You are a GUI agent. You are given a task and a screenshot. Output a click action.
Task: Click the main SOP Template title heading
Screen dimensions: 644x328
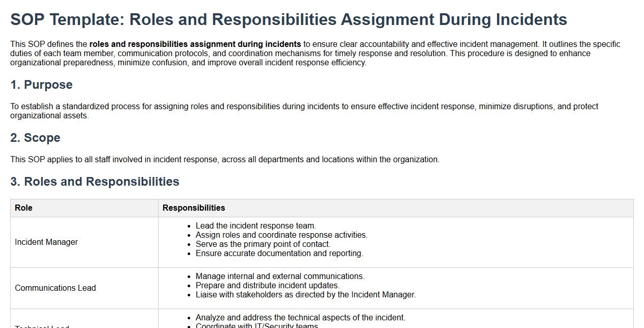[289, 19]
